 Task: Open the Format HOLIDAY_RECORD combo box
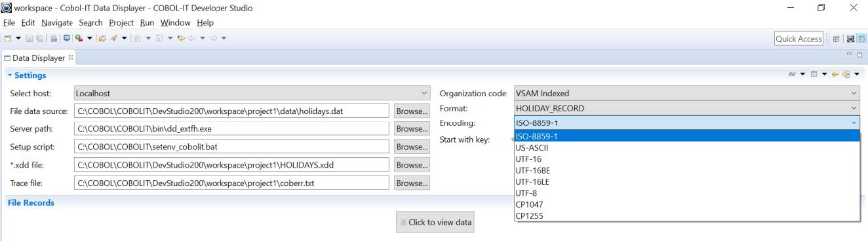tap(686, 108)
